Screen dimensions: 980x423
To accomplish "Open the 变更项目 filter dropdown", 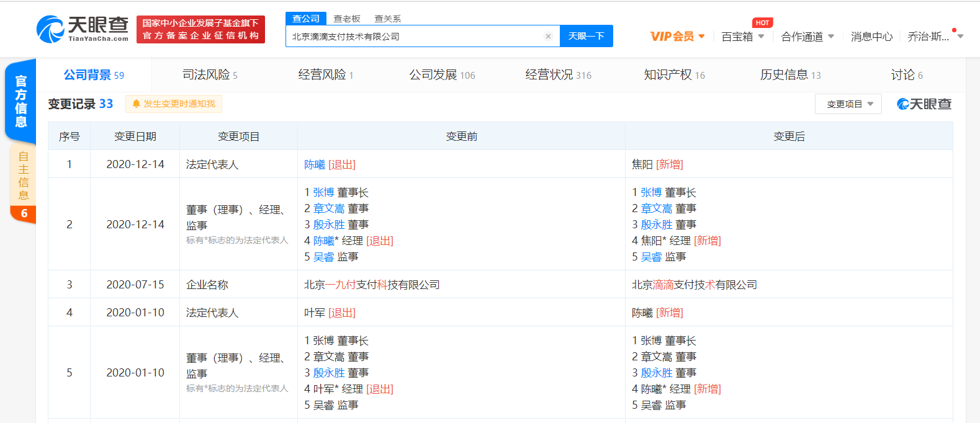I will click(848, 104).
